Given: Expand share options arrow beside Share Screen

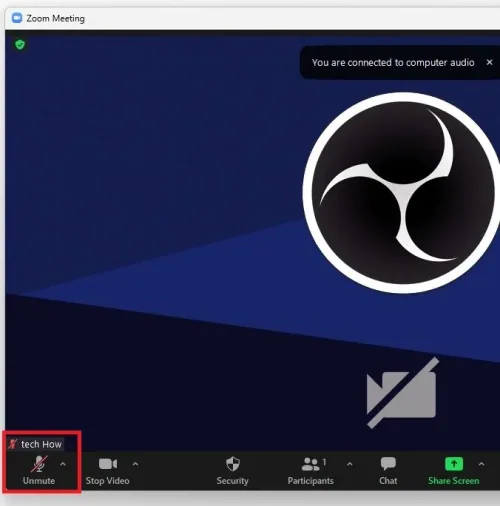Looking at the screenshot, I should pyautogui.click(x=481, y=464).
